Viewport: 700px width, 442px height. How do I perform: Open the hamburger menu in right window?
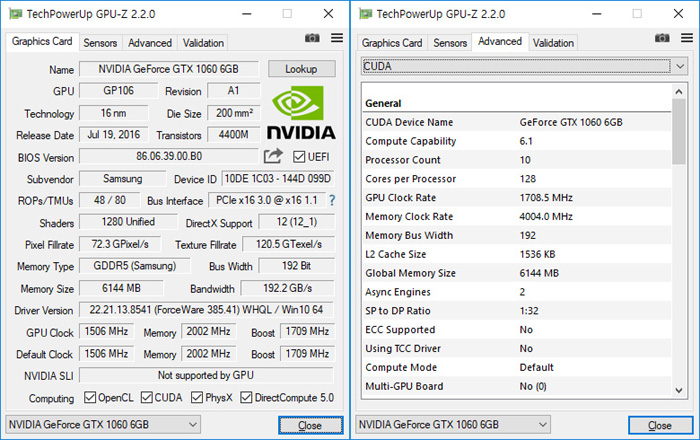click(685, 38)
